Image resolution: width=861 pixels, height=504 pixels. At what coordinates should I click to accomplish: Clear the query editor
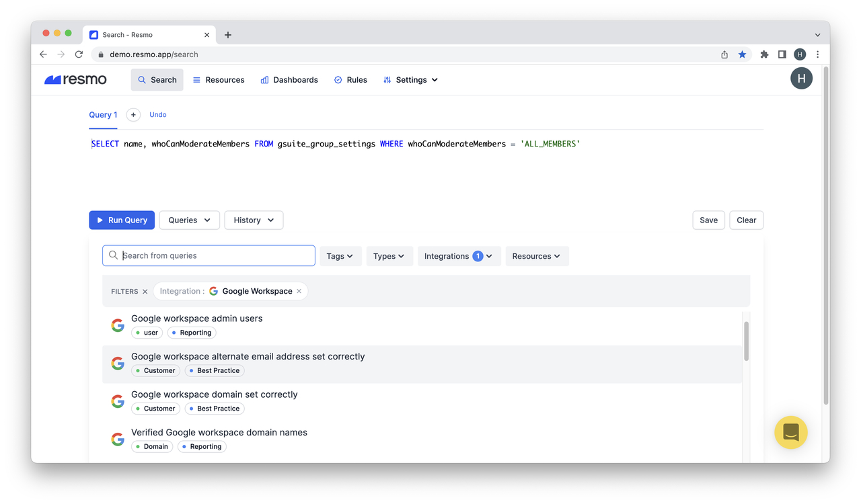tap(746, 220)
